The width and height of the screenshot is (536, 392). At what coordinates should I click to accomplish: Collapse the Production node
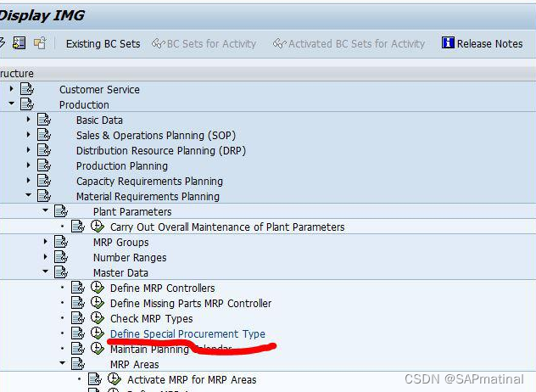[x=12, y=103]
